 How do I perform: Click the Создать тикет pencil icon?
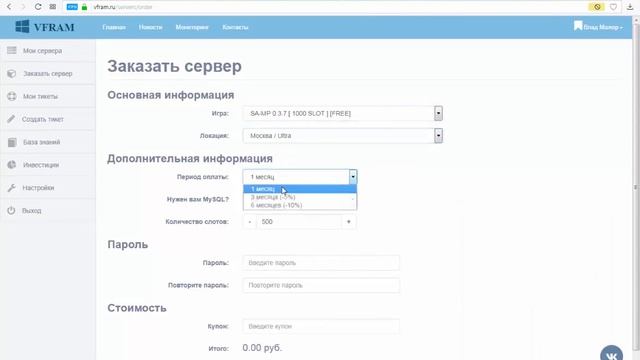11,119
